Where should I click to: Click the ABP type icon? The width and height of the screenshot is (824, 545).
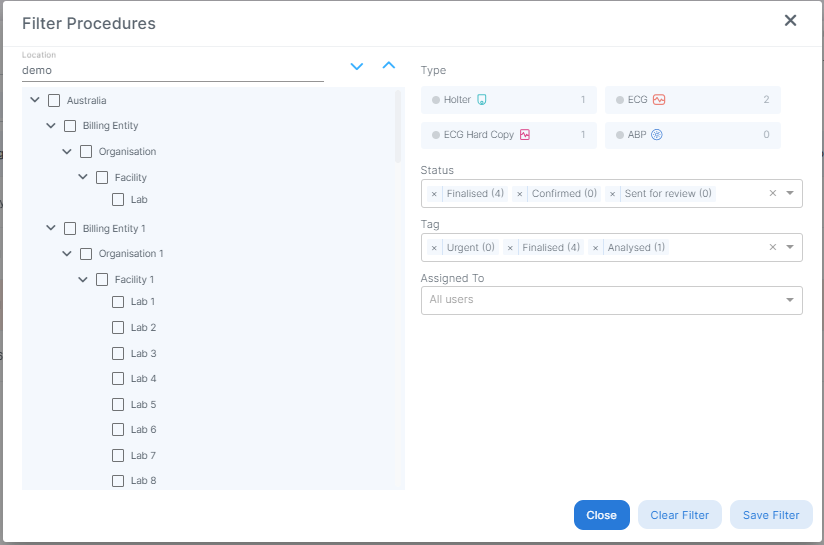click(x=657, y=135)
